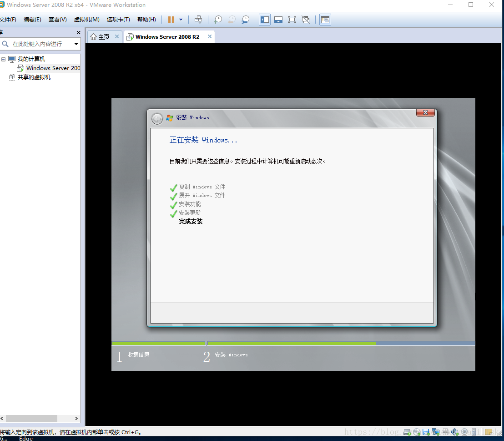Pause the virtual machine
This screenshot has height=441, width=504.
171,20
